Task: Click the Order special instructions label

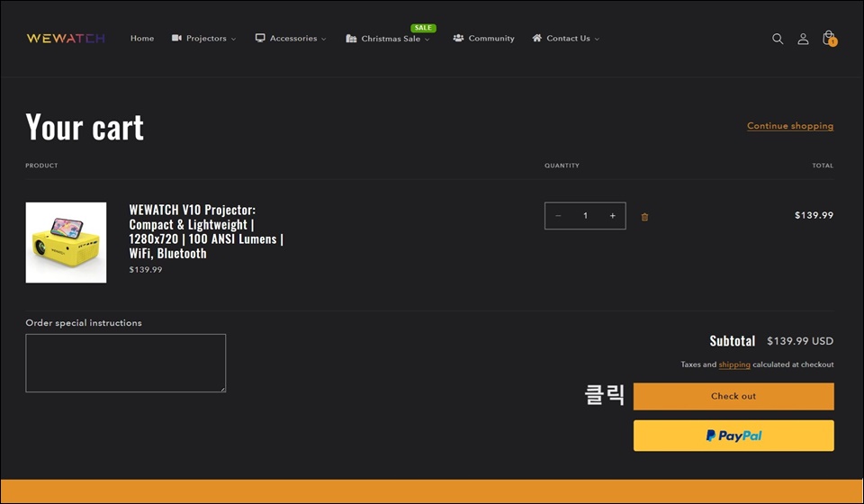Action: point(84,323)
